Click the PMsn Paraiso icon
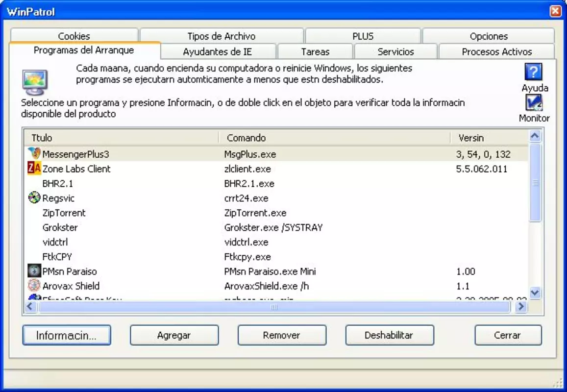This screenshot has height=392, width=567. [x=34, y=271]
